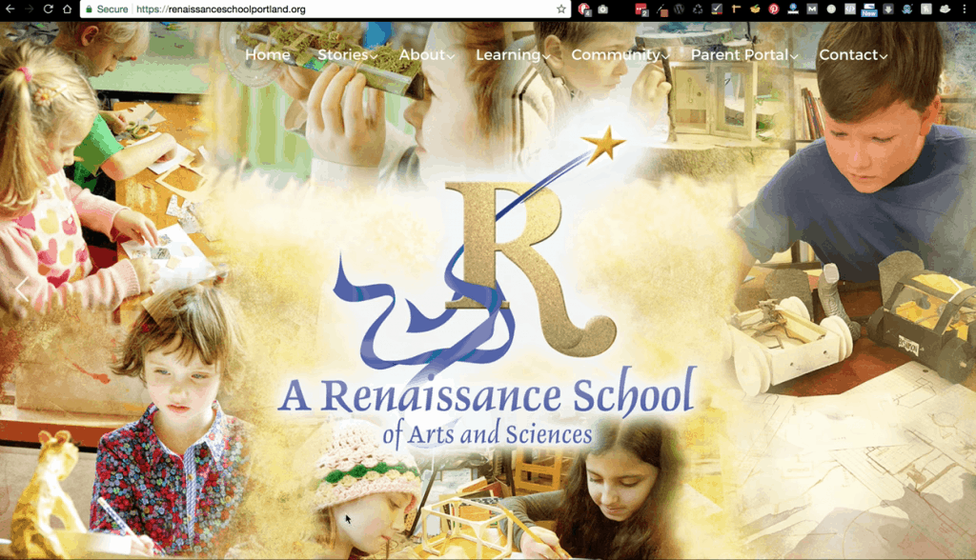Expand the About dropdown chevron
This screenshot has height=560, width=976.
pyautogui.click(x=451, y=56)
